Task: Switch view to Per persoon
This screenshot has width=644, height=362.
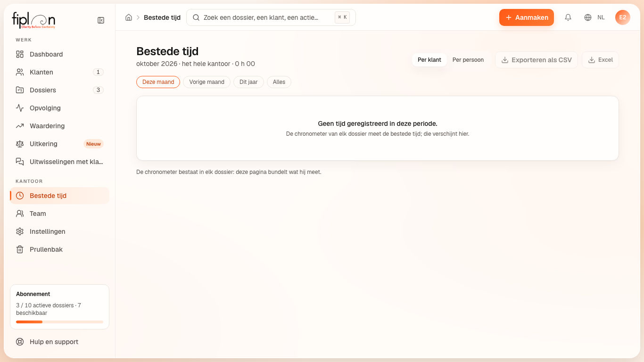Action: pos(468,60)
